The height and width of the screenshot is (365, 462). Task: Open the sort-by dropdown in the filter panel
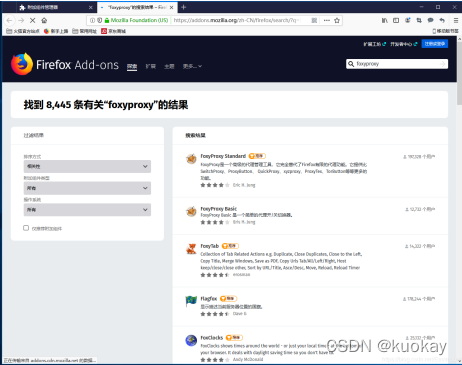[87, 166]
